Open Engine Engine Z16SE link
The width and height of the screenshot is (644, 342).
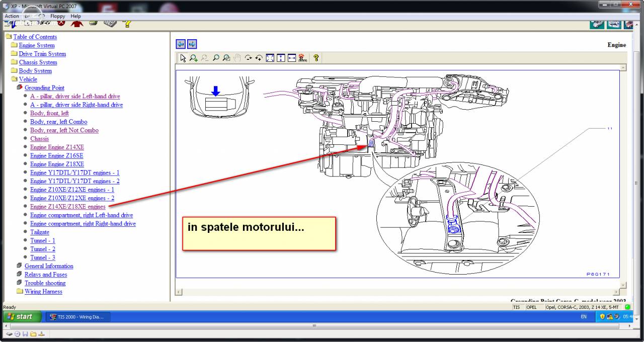(57, 156)
